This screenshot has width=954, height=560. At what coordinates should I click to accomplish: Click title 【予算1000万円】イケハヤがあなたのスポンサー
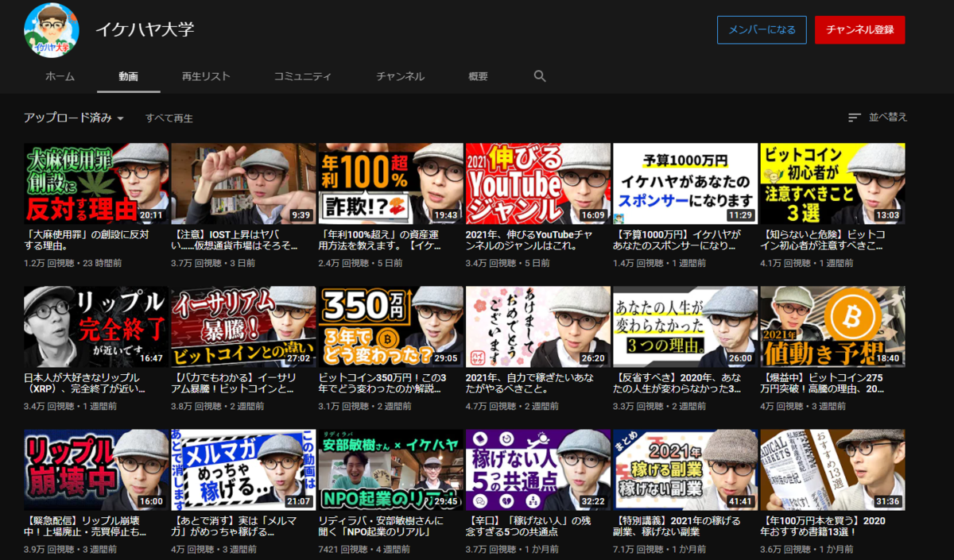678,241
